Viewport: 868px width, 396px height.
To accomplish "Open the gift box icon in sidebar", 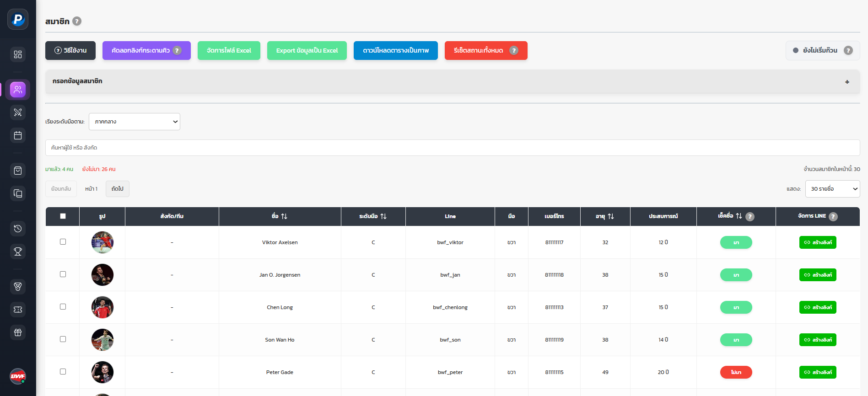I will (x=18, y=332).
